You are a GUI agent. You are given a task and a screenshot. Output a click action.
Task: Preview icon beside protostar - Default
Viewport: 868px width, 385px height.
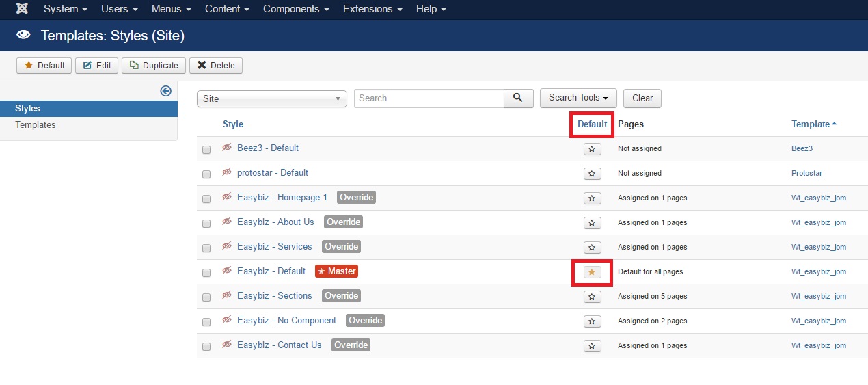tap(227, 172)
